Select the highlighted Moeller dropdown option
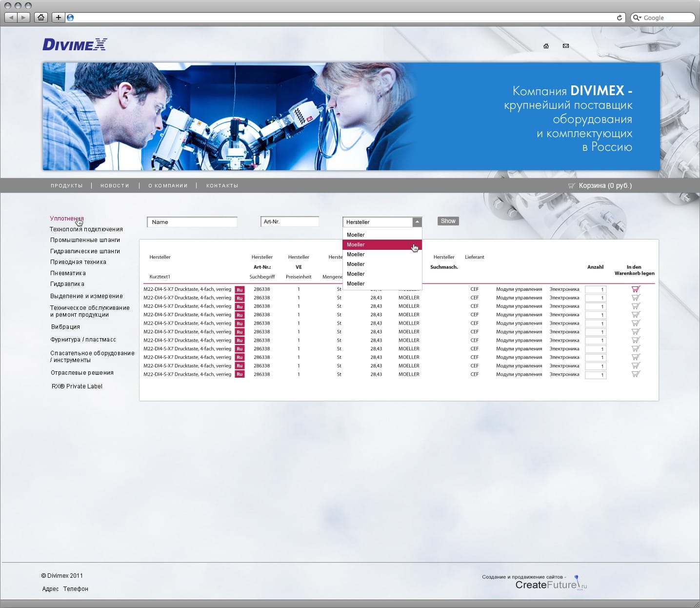The height and width of the screenshot is (608, 700). tap(382, 244)
